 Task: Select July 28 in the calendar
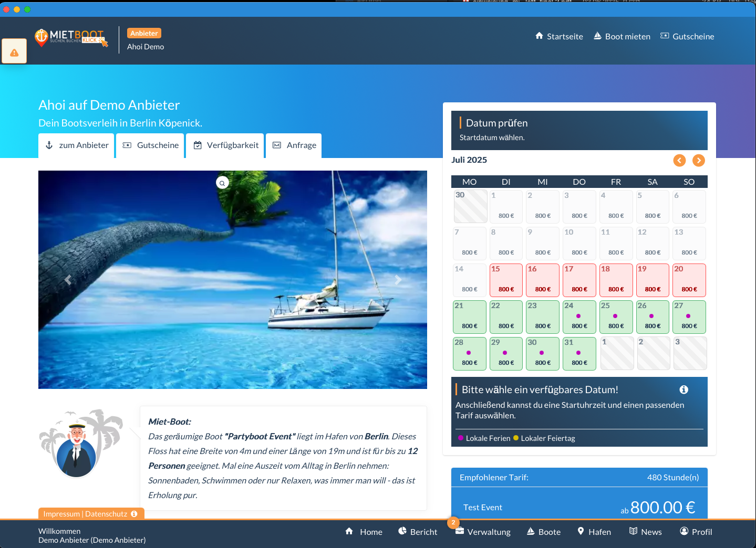coord(470,353)
